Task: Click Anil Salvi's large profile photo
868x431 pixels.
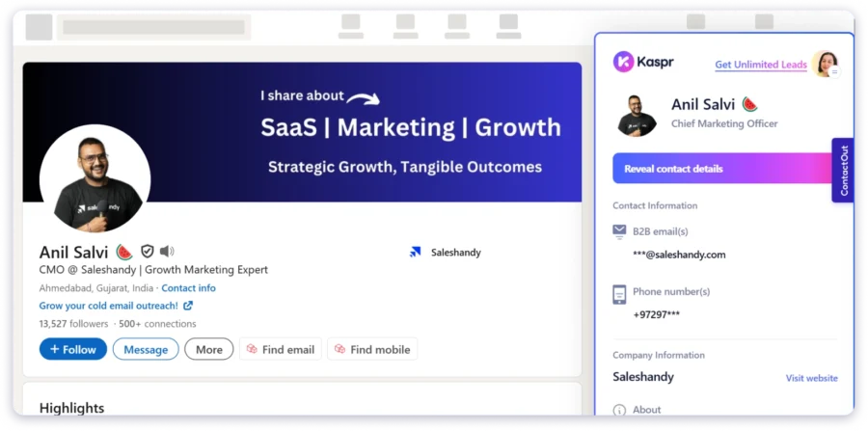Action: [x=95, y=179]
